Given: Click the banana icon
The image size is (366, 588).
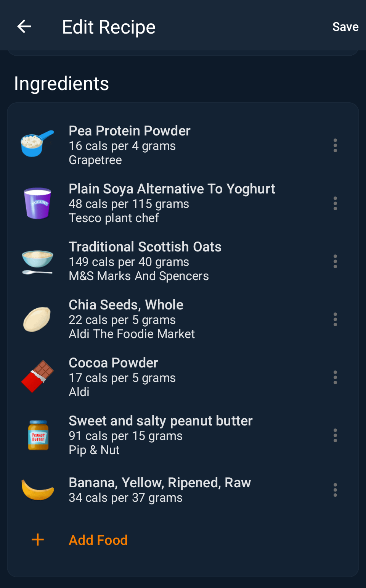Looking at the screenshot, I should tap(38, 490).
